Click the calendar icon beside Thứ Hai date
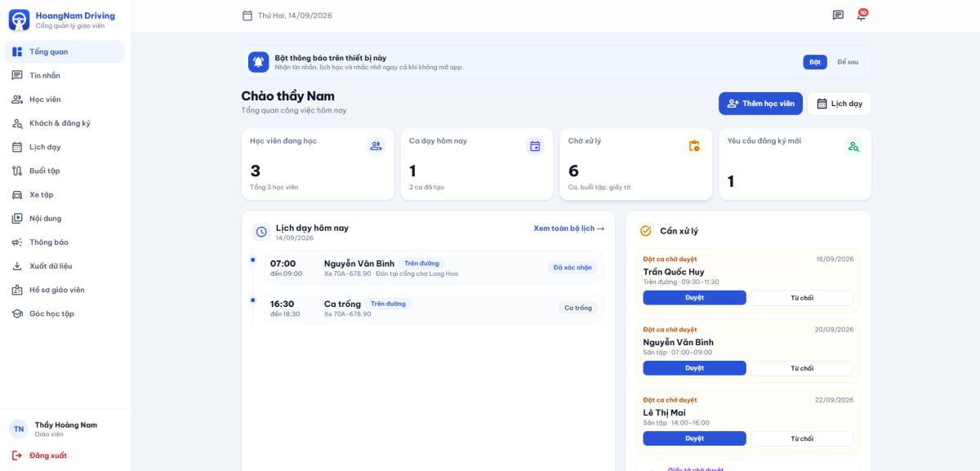This screenshot has height=471, width=980. click(247, 16)
